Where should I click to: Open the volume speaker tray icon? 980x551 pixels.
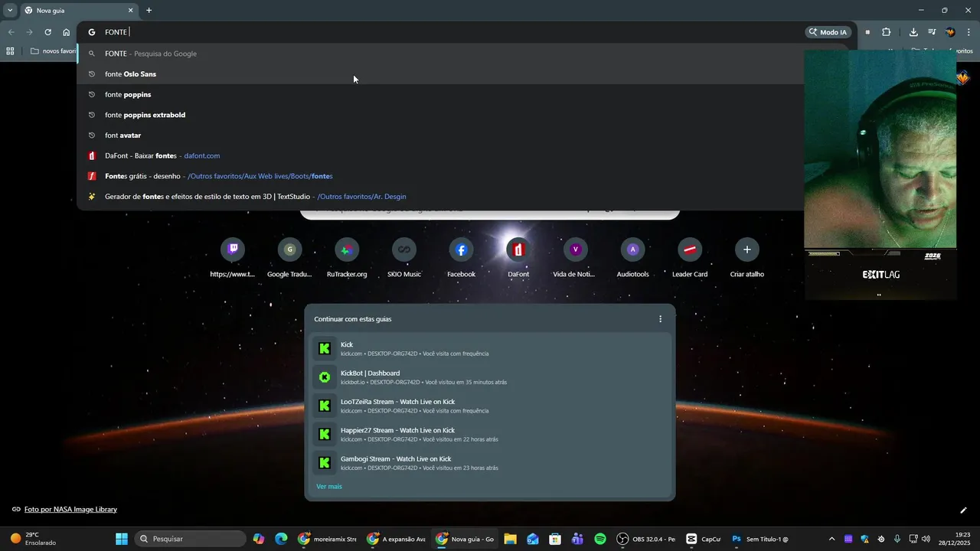point(926,539)
